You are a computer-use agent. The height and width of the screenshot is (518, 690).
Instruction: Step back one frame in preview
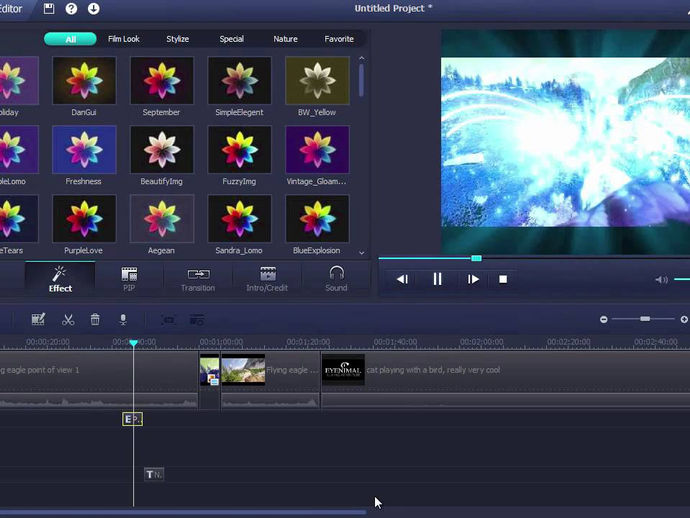tap(402, 279)
